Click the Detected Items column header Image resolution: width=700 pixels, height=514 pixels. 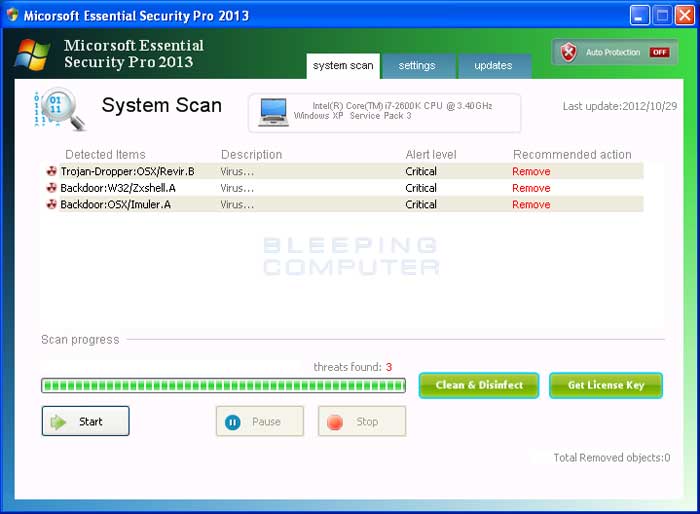(105, 155)
